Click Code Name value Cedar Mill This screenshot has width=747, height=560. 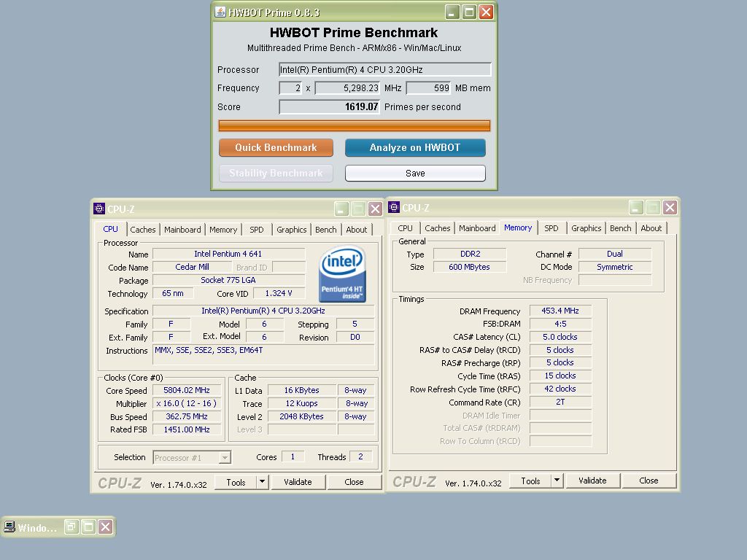(x=192, y=267)
